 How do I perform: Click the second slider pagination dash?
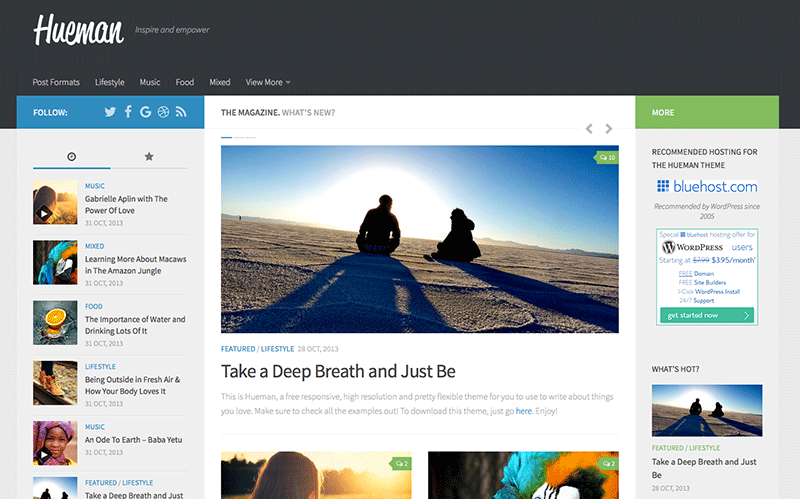(x=239, y=137)
